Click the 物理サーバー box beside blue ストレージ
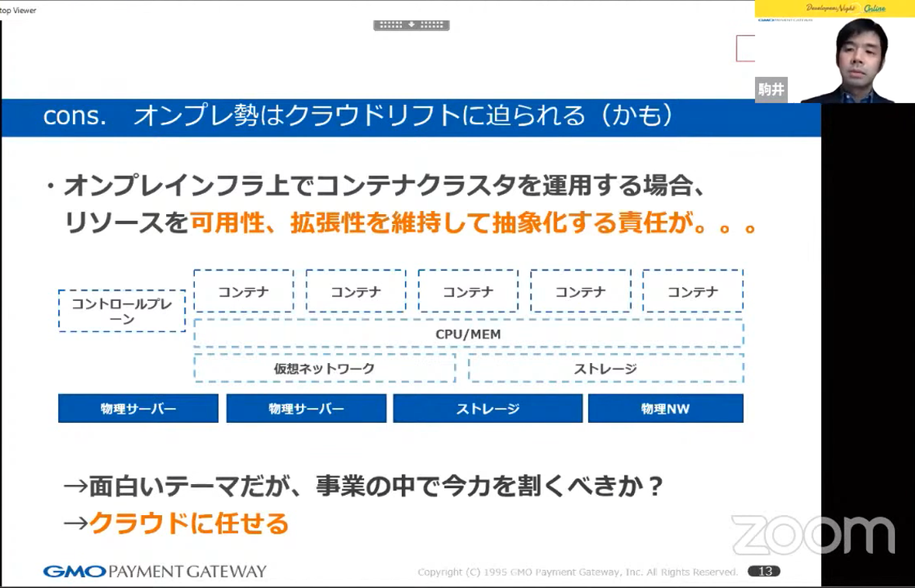This screenshot has width=915, height=588. tap(307, 408)
